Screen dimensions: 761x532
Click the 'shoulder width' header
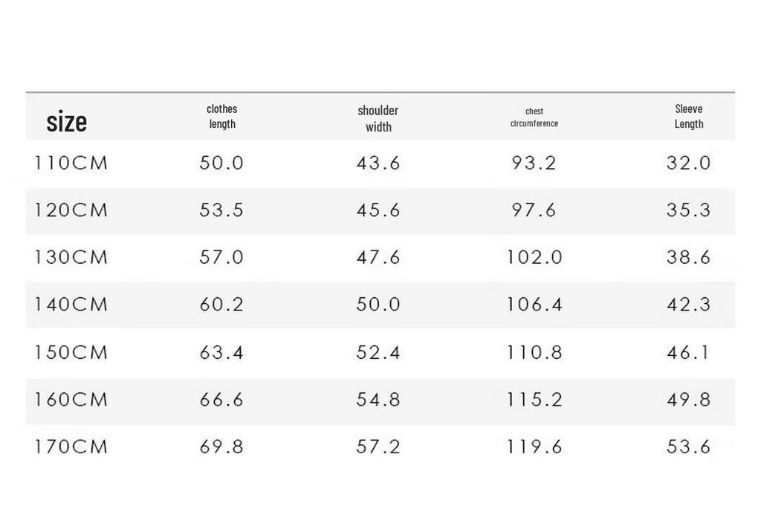click(x=378, y=118)
